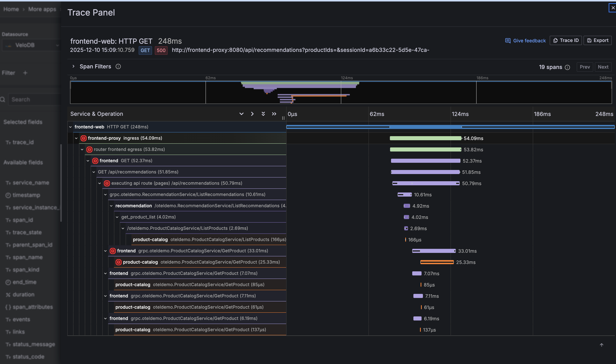Click scroll to top arrow icon
616x364 pixels.
coord(601,345)
